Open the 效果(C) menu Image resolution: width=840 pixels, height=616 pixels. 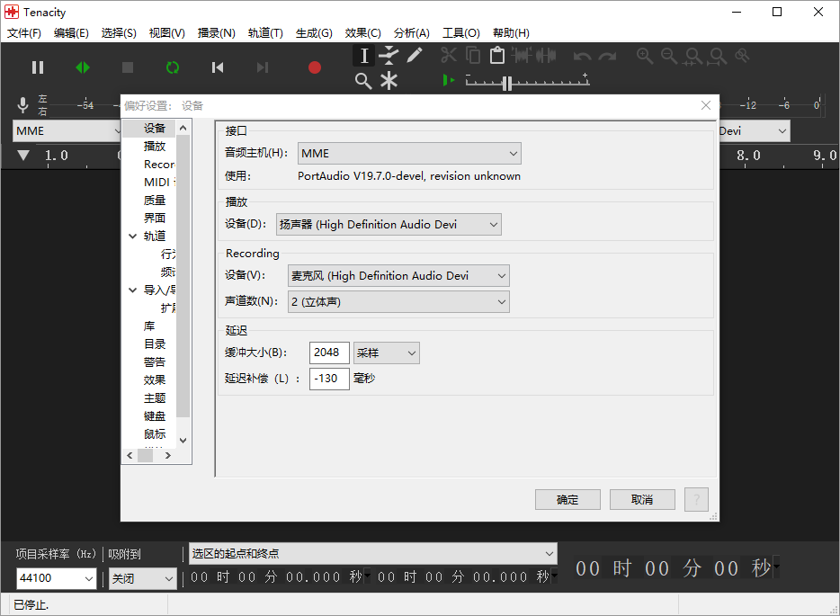click(x=362, y=33)
